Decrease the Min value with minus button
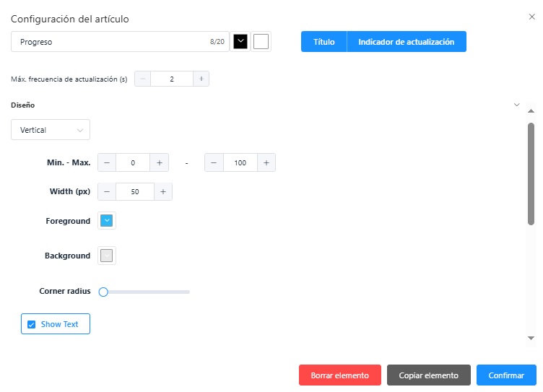Image resolution: width=543 pixels, height=392 pixels. click(107, 163)
